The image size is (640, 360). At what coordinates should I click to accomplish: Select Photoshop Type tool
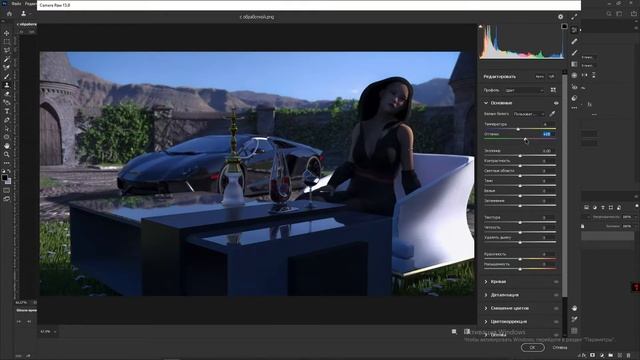tap(7, 111)
